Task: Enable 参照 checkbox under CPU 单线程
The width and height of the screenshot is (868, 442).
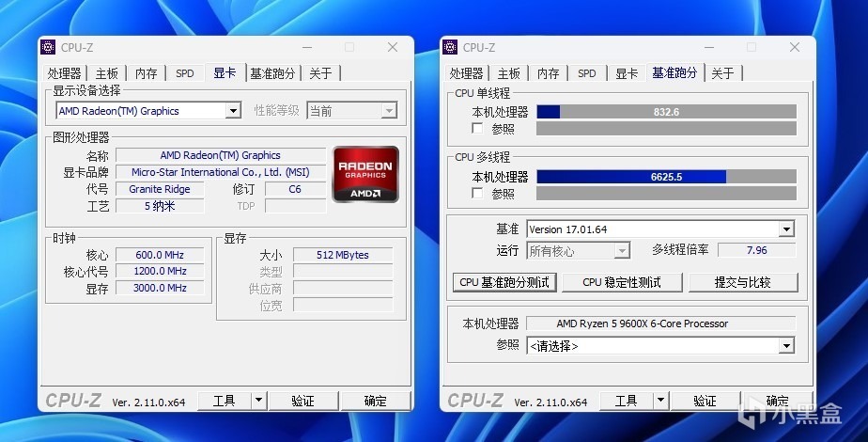Action: [477, 129]
